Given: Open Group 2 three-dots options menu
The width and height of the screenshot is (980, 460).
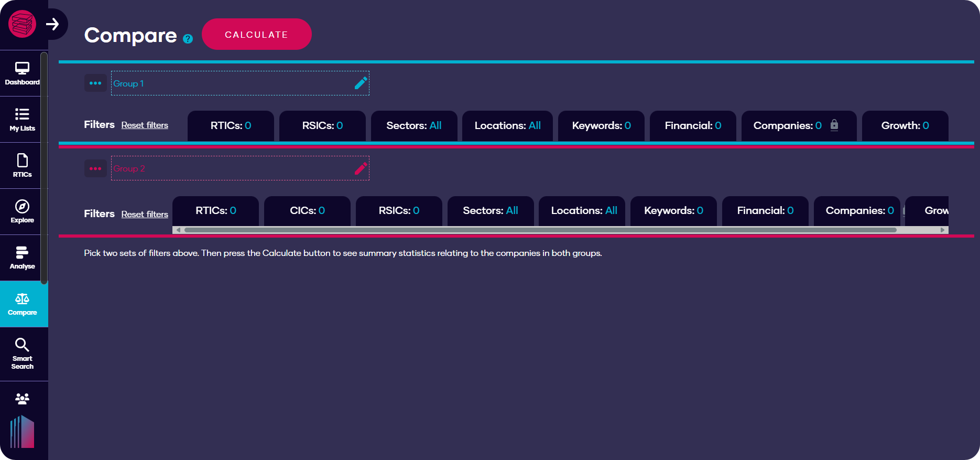Looking at the screenshot, I should [95, 168].
